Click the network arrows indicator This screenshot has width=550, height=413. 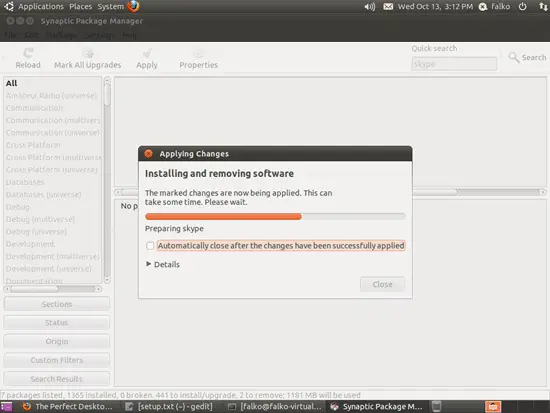click(543, 6)
